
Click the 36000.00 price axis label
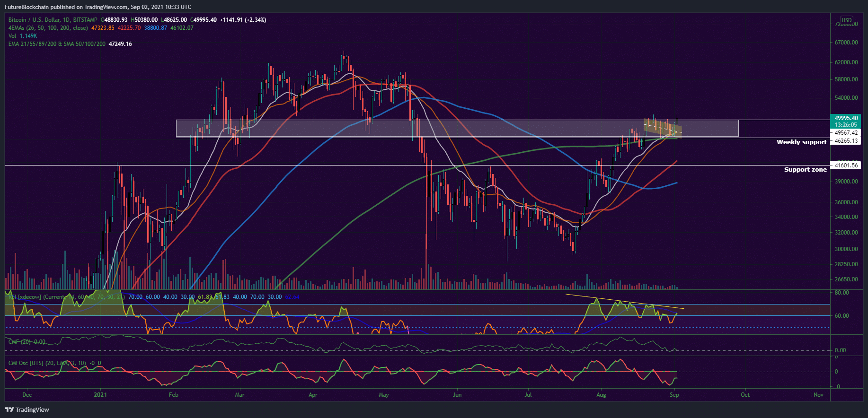click(x=846, y=202)
